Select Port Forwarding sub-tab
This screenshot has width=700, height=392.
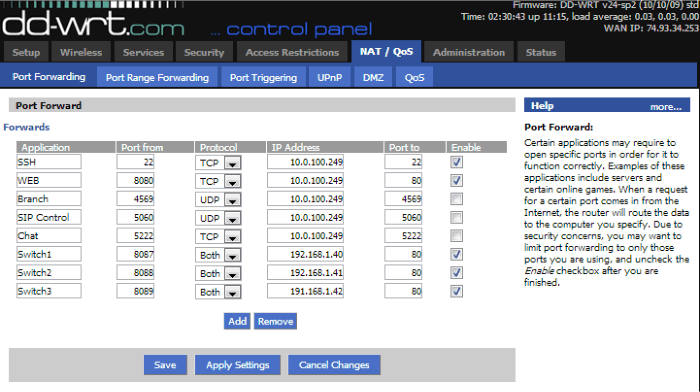click(49, 76)
